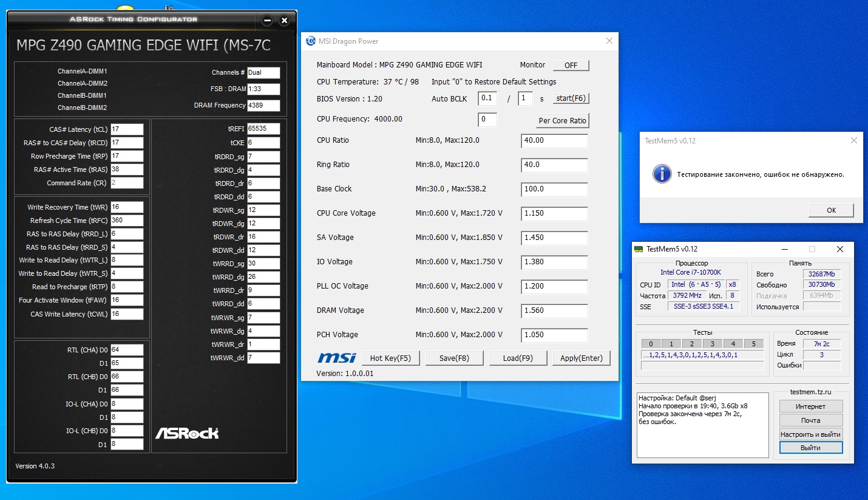Click the Channels # field showing Dual
Screen dimensions: 868x500
click(x=263, y=73)
